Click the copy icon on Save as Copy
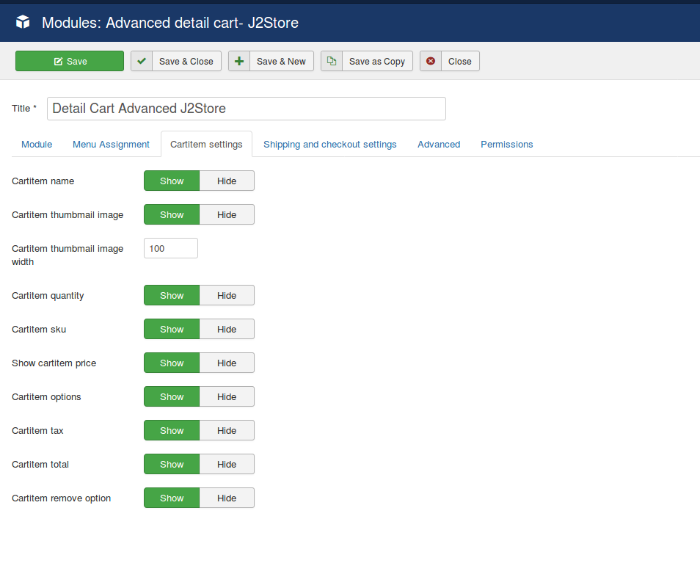 tap(332, 61)
